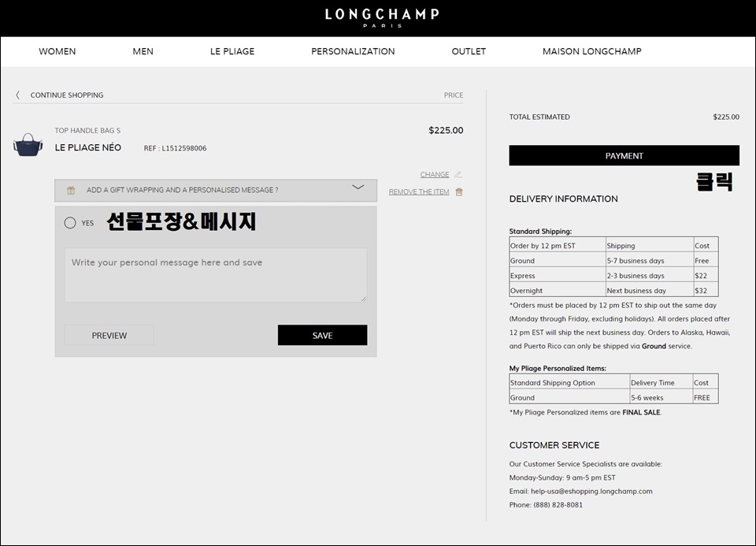This screenshot has height=546, width=756.
Task: Click the help-usa@eshopping.longchamp.com email address
Action: point(591,492)
